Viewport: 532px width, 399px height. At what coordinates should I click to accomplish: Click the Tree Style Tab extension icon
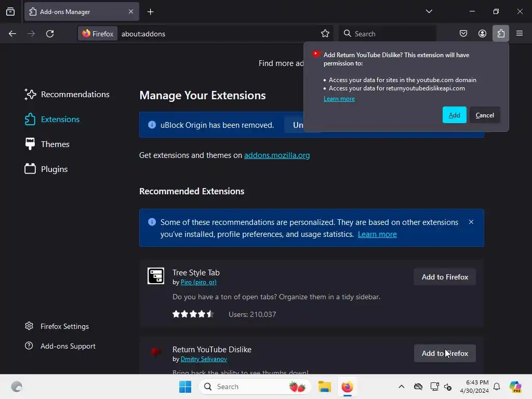point(156,276)
